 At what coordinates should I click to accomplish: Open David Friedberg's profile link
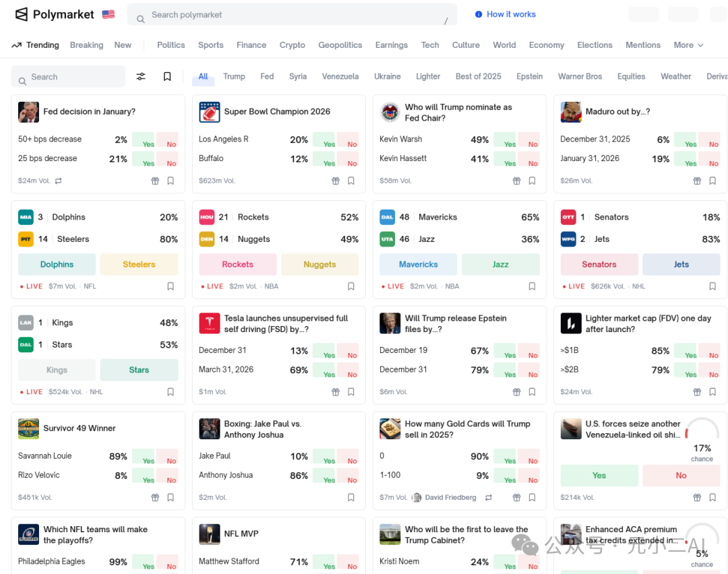point(444,497)
